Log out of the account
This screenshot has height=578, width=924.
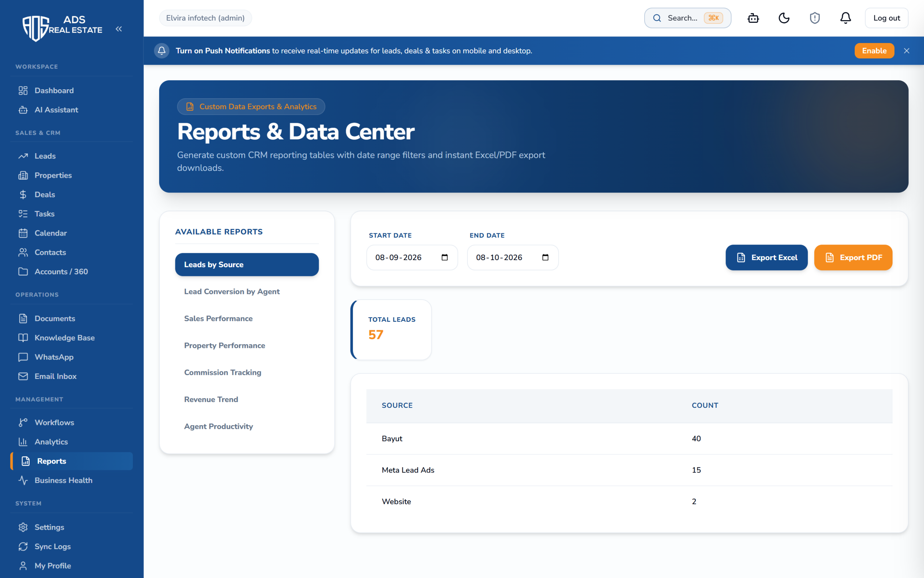point(886,18)
